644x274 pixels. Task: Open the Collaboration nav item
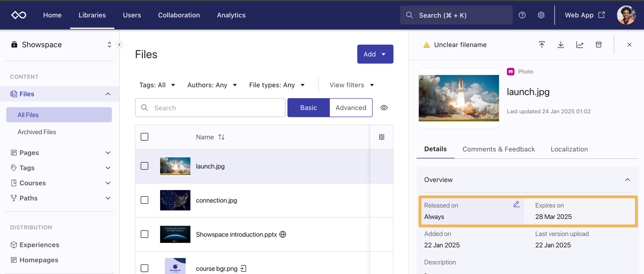(x=179, y=15)
